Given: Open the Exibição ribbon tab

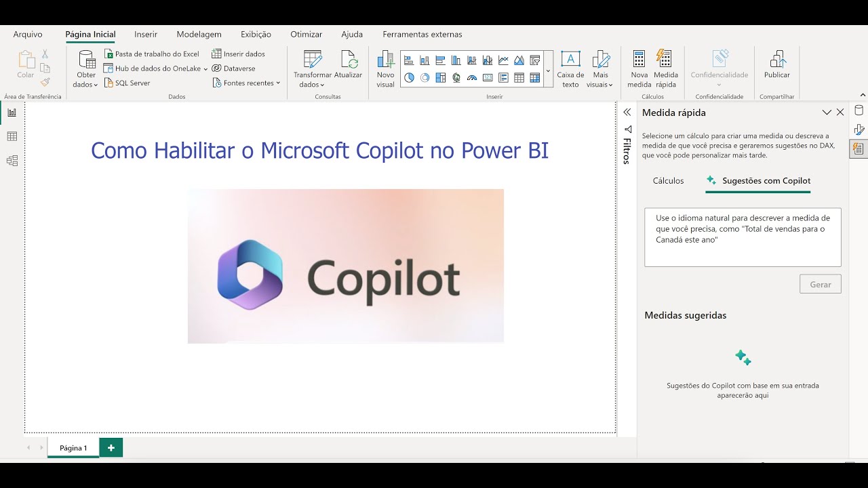Looking at the screenshot, I should coord(256,34).
